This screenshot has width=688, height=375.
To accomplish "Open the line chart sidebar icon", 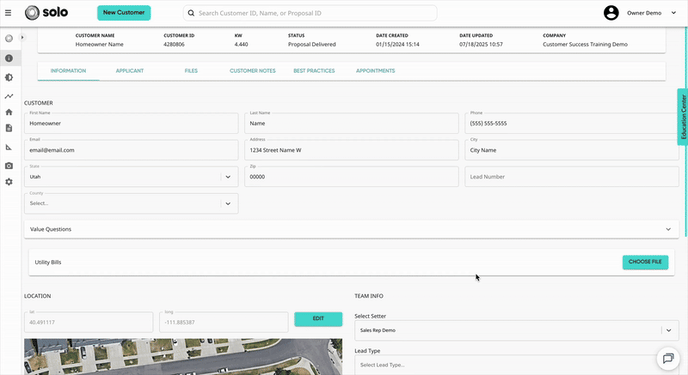I will point(9,96).
